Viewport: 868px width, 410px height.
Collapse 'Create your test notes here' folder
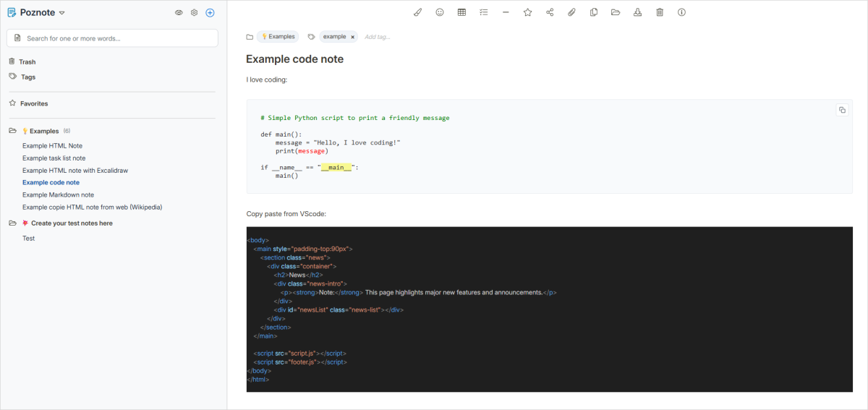[12, 223]
